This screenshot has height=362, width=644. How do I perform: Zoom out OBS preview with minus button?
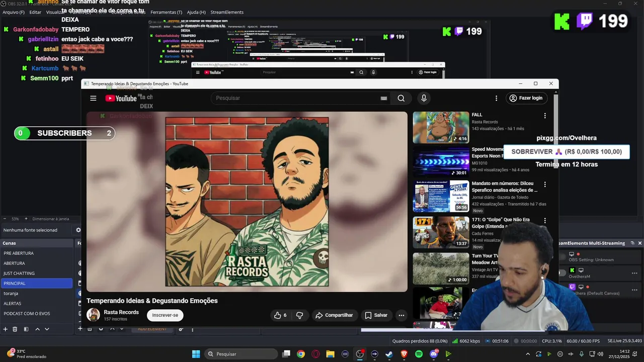point(5,219)
